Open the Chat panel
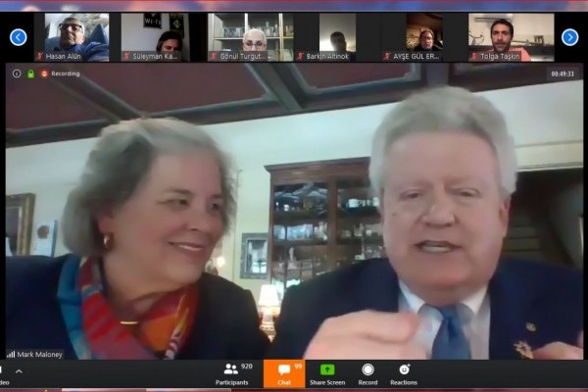Viewport: 588px width, 392px height. click(284, 373)
